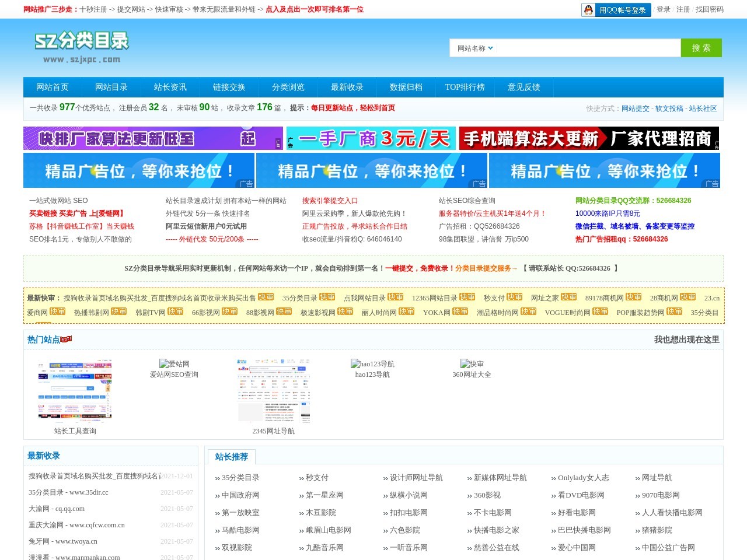747x560 pixels.
Task: Click the 快审 badge next to 35分类目录
Action: pyautogui.click(x=327, y=297)
